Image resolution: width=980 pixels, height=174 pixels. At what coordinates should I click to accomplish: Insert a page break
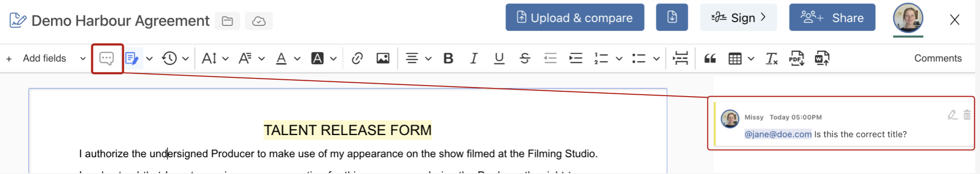[680, 59]
